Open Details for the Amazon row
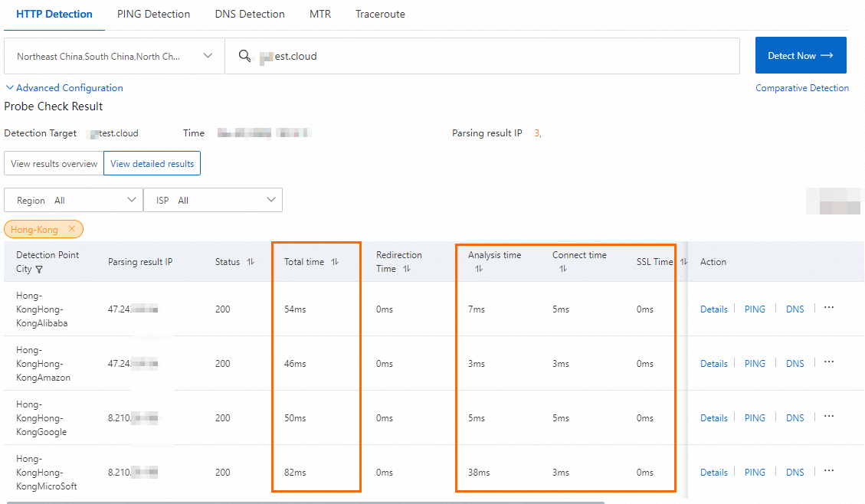This screenshot has width=865, height=504. coord(714,364)
